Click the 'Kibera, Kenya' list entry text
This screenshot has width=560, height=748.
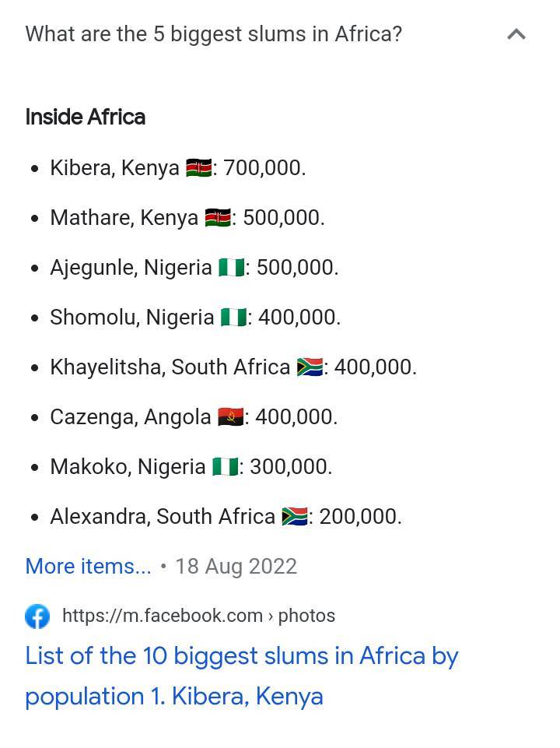114,168
